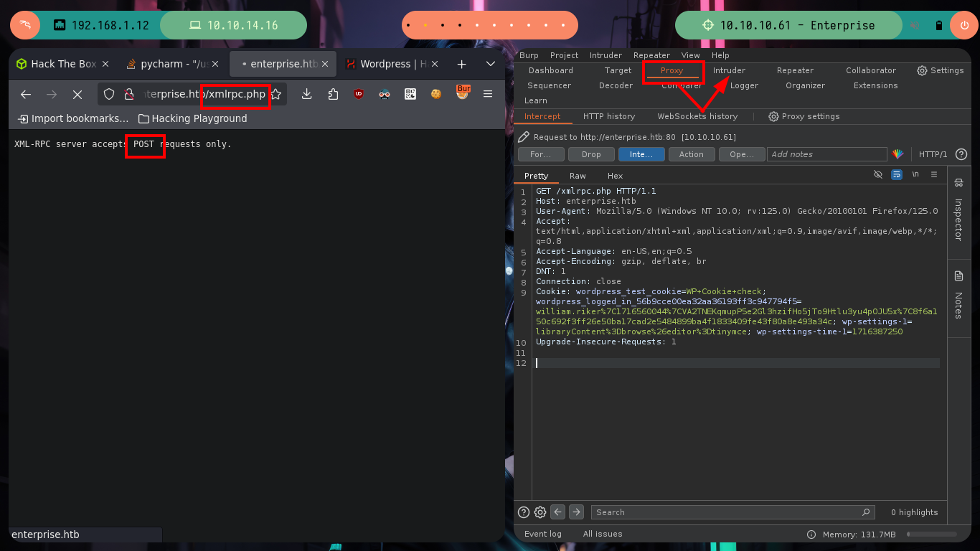
Task: Switch to Burp's Repeater tab
Action: click(x=795, y=70)
